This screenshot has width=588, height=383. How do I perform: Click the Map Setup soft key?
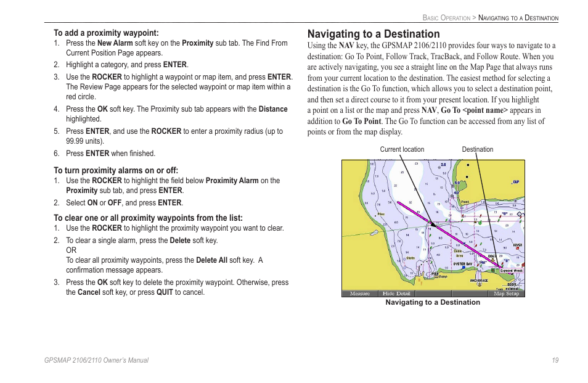506,294
